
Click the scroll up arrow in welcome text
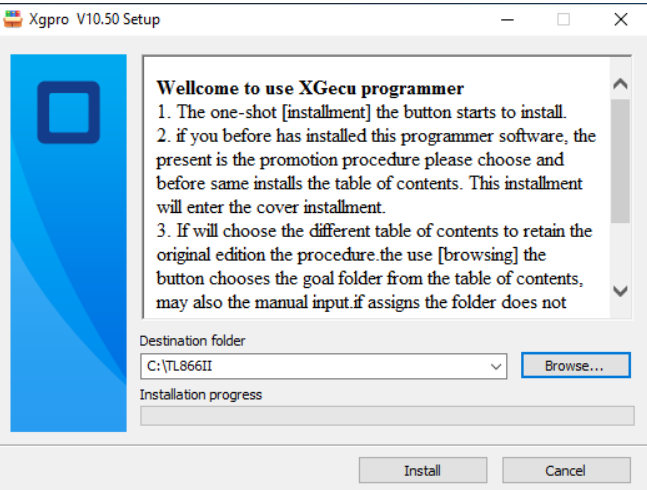[620, 84]
